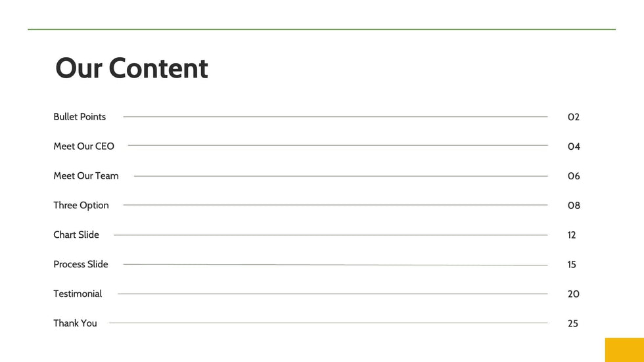The image size is (644, 362).
Task: Select the yellow square in the slide corner
Action: [x=624, y=350]
